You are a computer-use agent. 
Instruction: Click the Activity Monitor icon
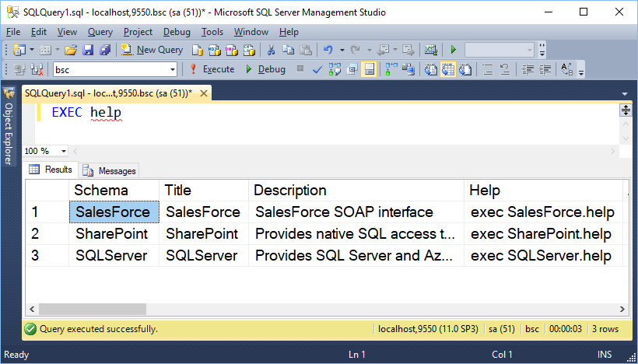431,50
